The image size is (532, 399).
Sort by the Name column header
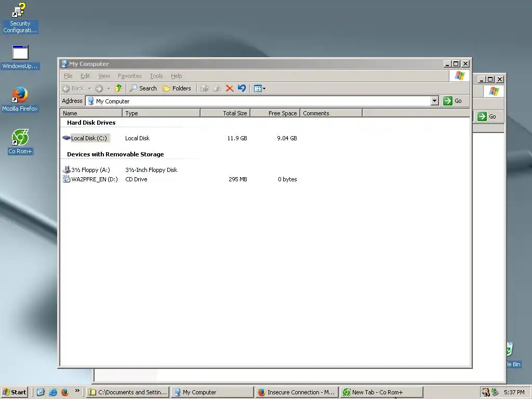click(91, 113)
